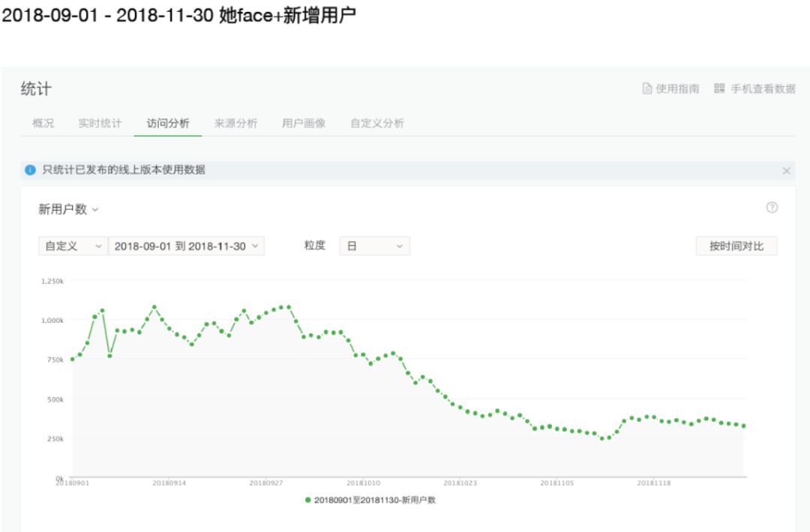Select the 访问分析 tab
Screen dimensions: 810x532
click(x=168, y=124)
